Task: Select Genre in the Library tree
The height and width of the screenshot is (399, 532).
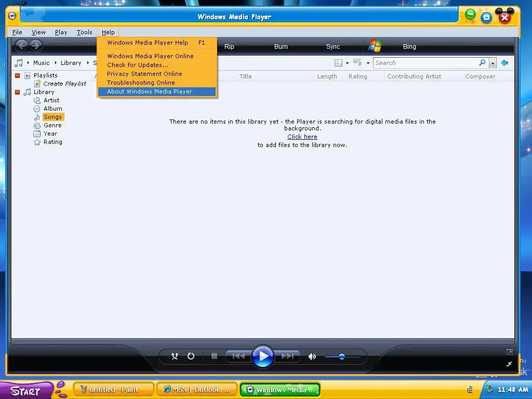Action: pos(52,125)
